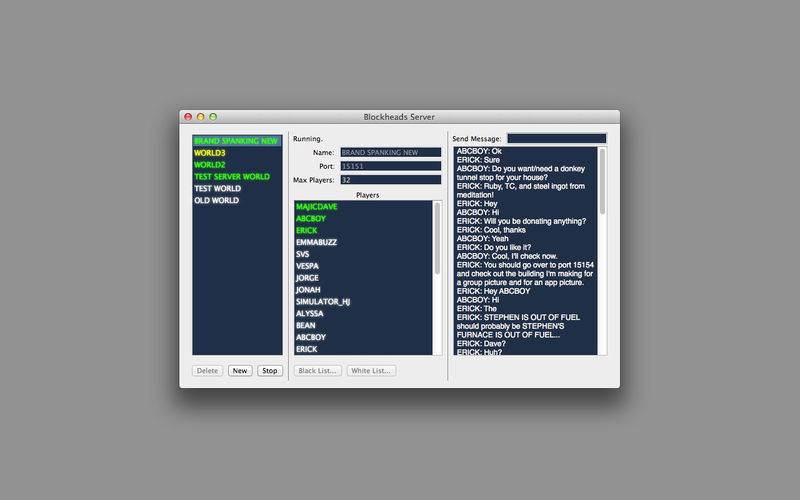Viewport: 800px width, 500px height.
Task: Click the world Name field
Action: click(x=390, y=152)
